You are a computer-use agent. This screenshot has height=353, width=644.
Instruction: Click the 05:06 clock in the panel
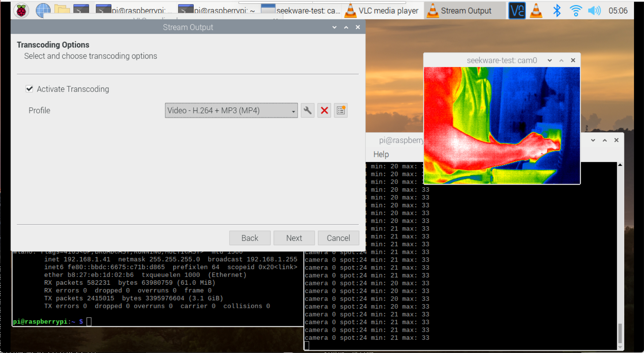[x=618, y=11]
